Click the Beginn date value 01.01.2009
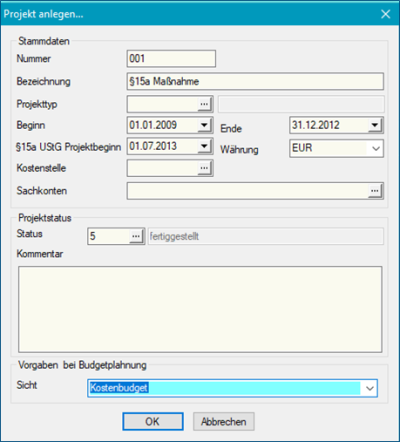 pyautogui.click(x=153, y=125)
